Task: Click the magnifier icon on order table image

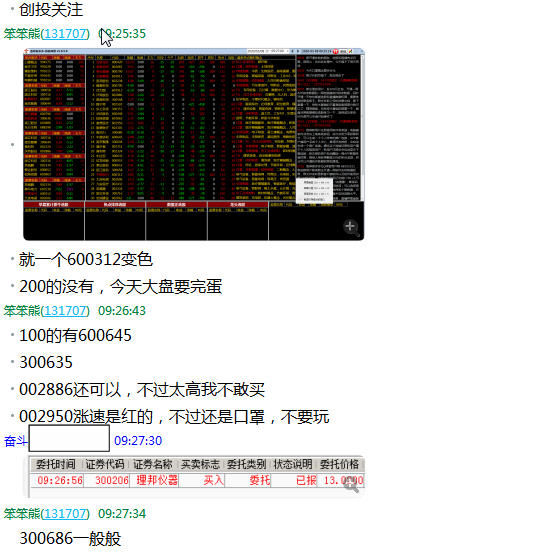Action: click(351, 486)
